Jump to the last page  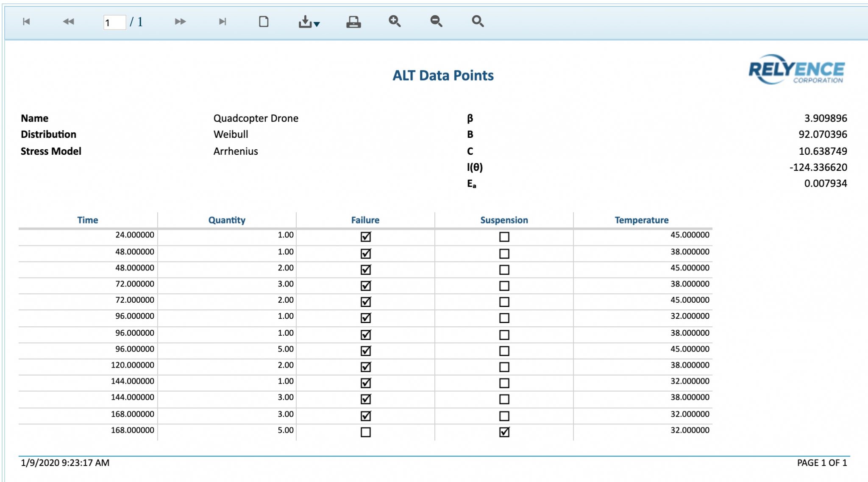pyautogui.click(x=222, y=22)
